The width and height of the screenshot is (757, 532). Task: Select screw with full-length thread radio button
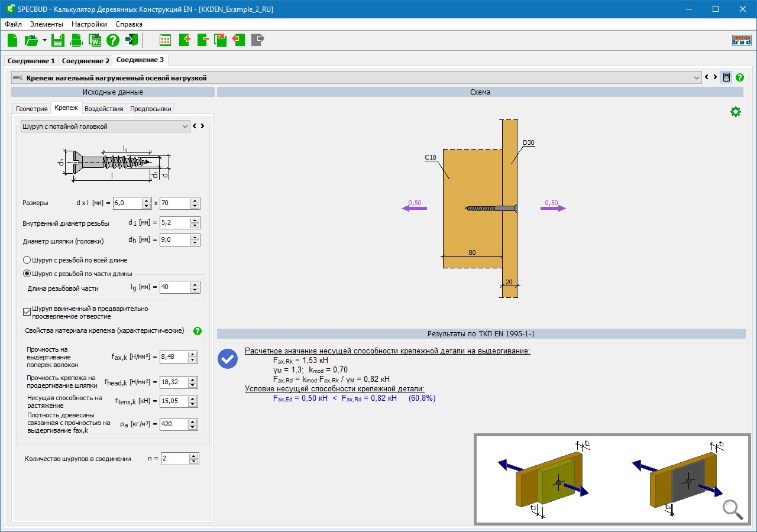tap(27, 260)
